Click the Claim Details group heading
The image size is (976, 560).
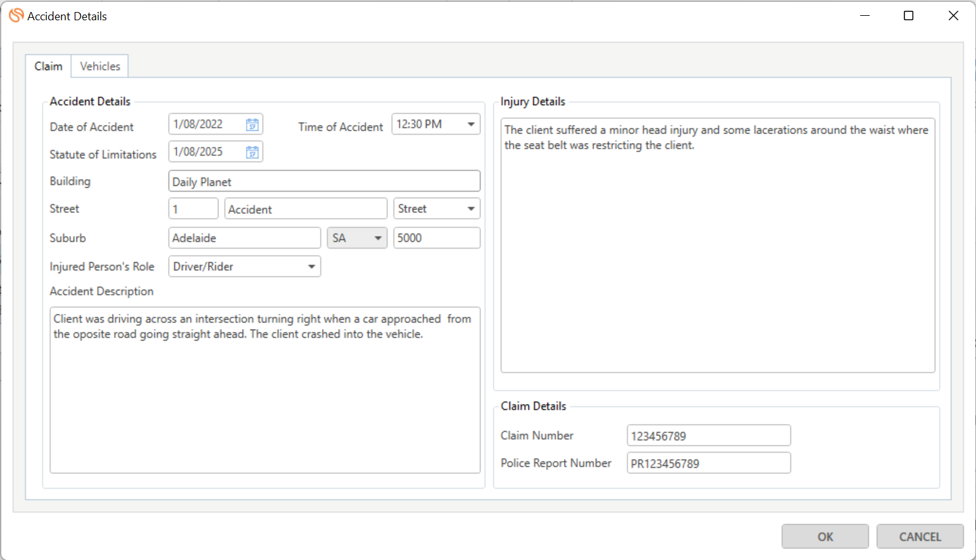(x=533, y=406)
